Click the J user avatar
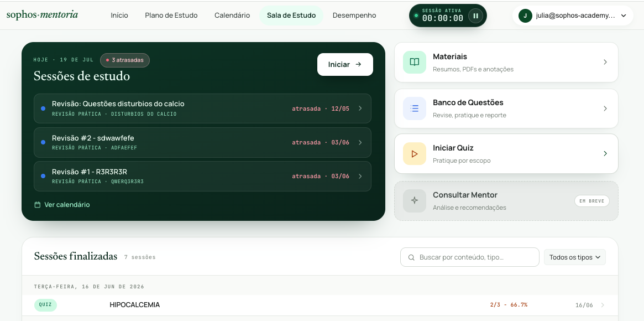 pyautogui.click(x=525, y=15)
